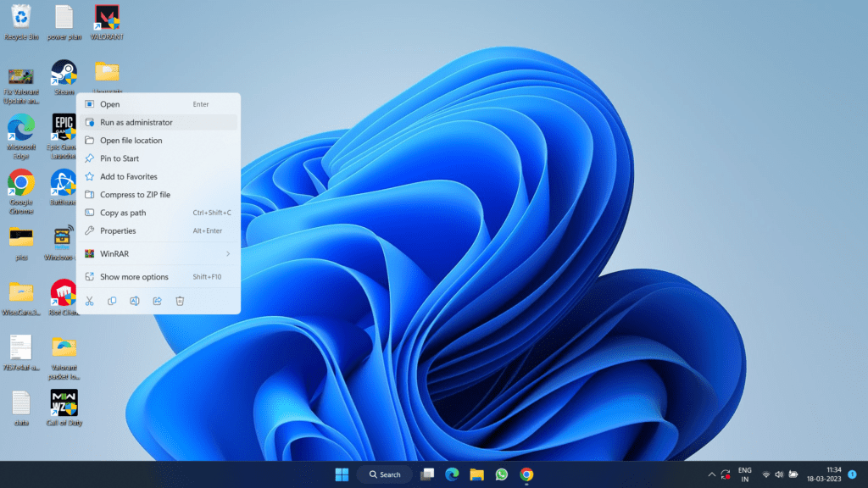Select the pics folder on desktop

[21, 243]
